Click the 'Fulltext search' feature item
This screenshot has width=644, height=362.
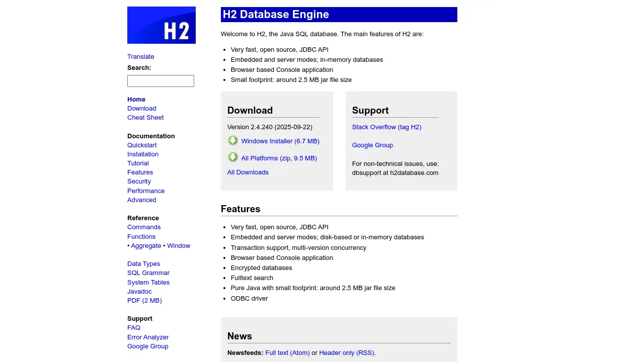coord(252,278)
